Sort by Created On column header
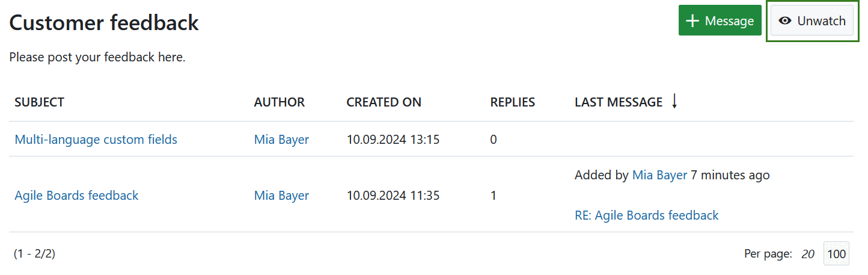Viewport: 868px width, 275px height. pos(384,102)
